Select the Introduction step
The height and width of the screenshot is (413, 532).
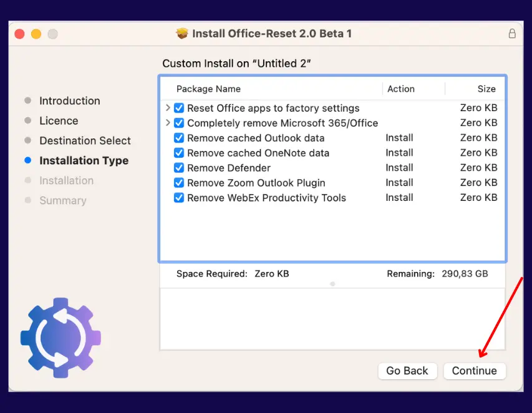[x=70, y=101]
